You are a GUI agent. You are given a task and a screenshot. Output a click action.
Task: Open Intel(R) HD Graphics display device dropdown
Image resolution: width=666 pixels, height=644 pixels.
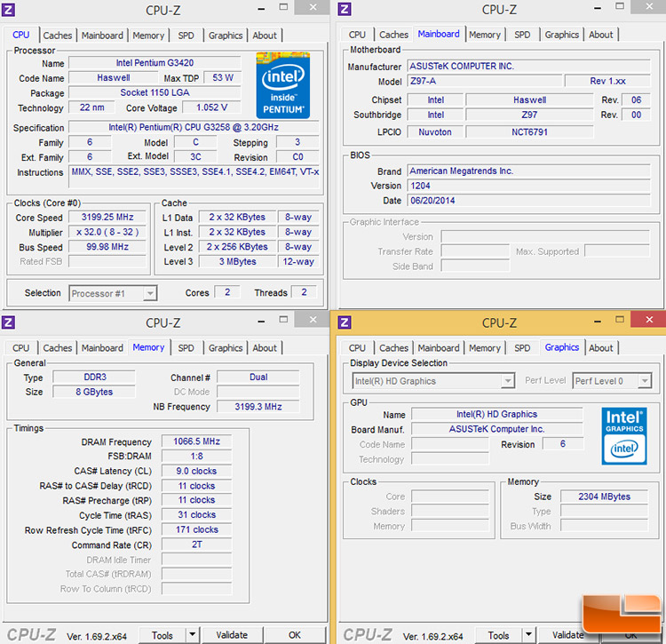point(433,381)
